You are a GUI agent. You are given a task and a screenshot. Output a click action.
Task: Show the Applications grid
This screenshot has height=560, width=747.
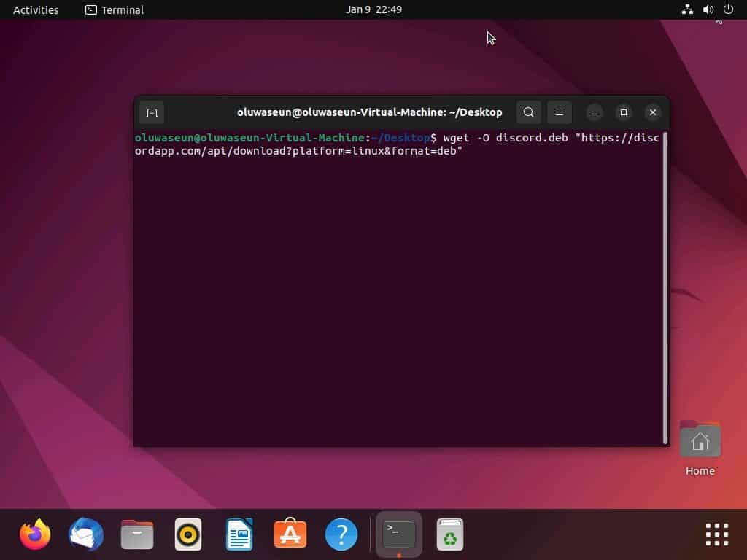pyautogui.click(x=716, y=534)
